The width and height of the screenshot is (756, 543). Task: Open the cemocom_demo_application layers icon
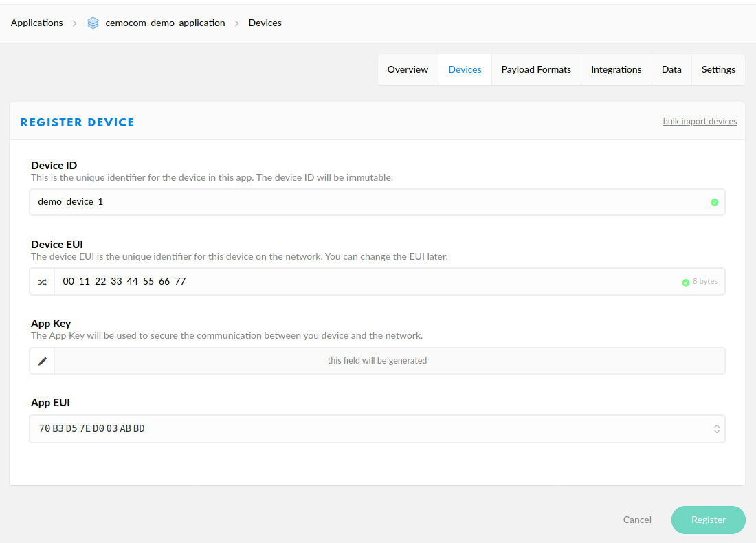point(93,23)
